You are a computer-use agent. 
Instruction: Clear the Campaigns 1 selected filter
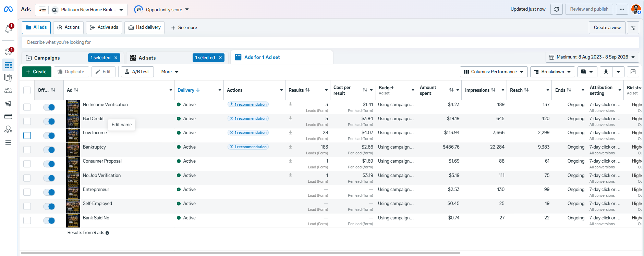pyautogui.click(x=116, y=58)
